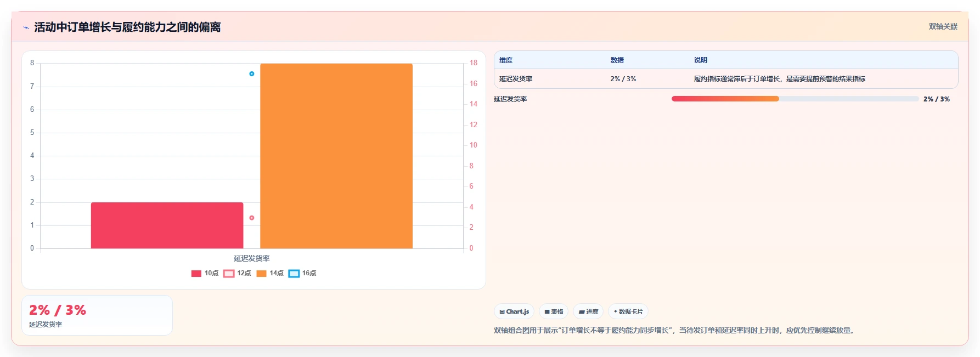
Task: Click the 延迟发货率 table cell
Action: [516, 79]
